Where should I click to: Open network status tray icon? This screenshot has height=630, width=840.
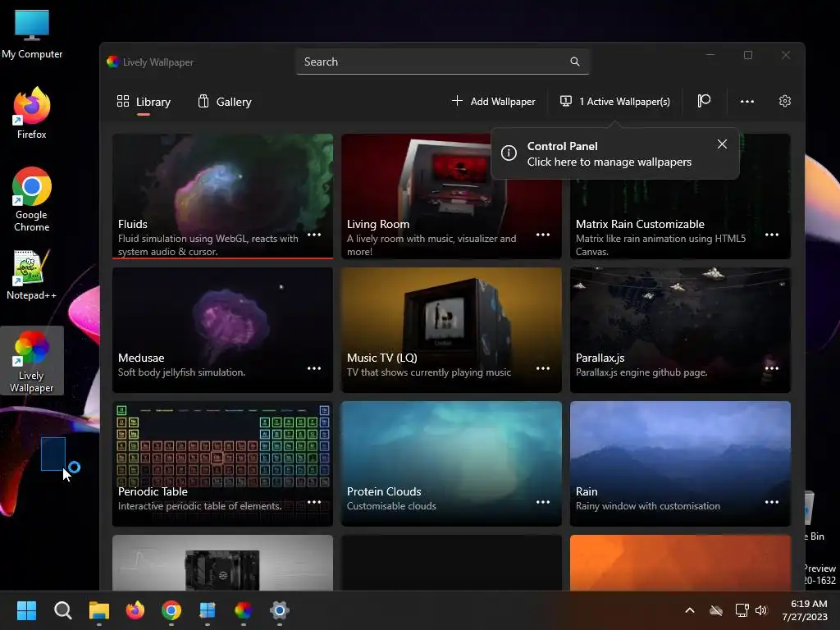click(742, 610)
